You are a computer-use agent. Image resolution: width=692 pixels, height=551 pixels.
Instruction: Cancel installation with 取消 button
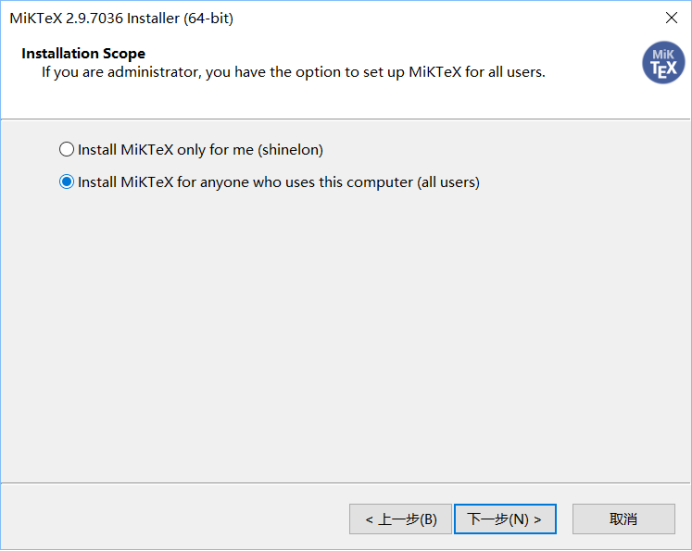coord(624,519)
